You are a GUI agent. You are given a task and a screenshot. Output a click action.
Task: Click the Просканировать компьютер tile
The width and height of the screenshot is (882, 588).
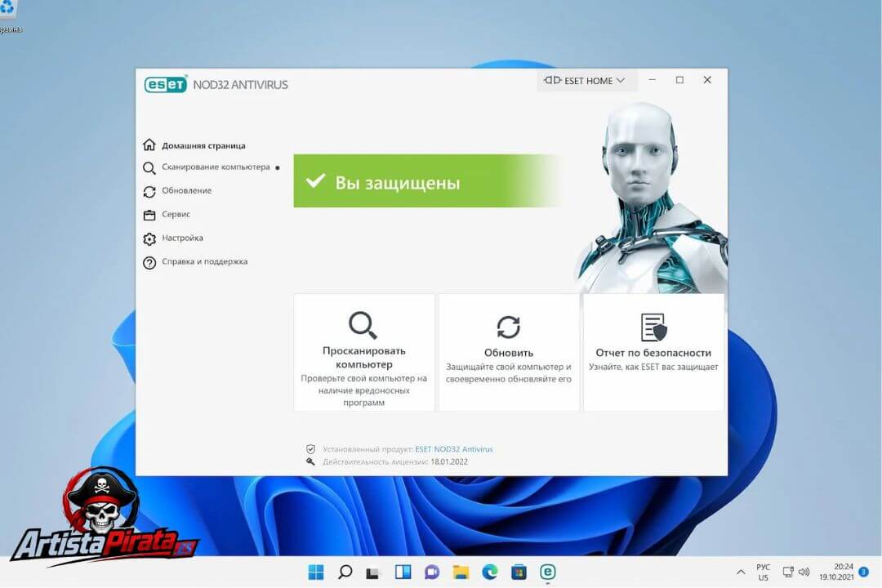(x=364, y=353)
